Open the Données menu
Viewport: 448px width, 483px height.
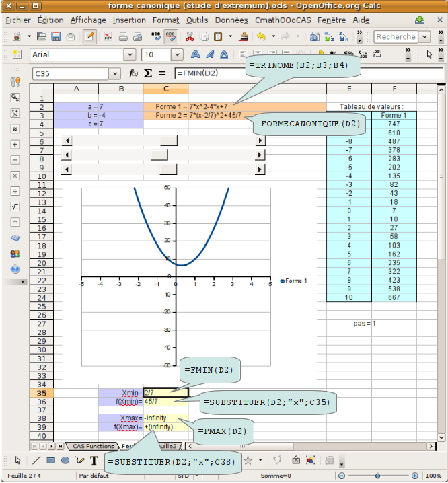(x=231, y=20)
